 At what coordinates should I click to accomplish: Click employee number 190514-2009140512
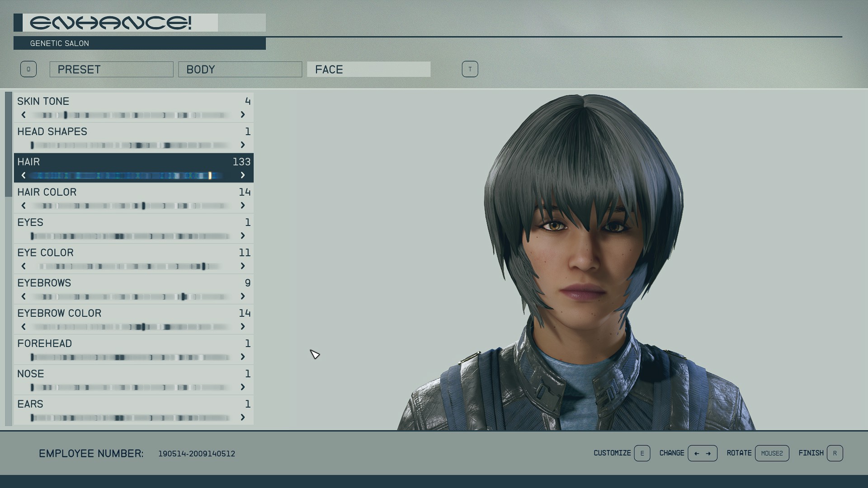tap(197, 454)
